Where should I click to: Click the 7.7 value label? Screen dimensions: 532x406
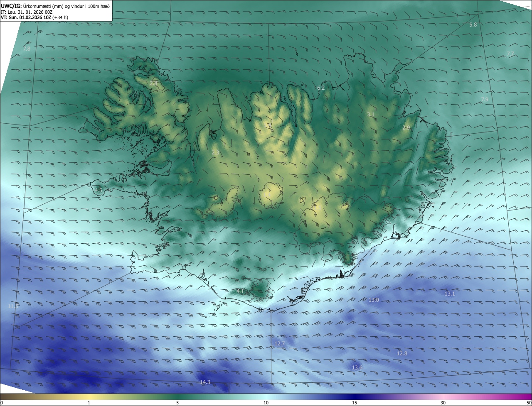(510, 54)
